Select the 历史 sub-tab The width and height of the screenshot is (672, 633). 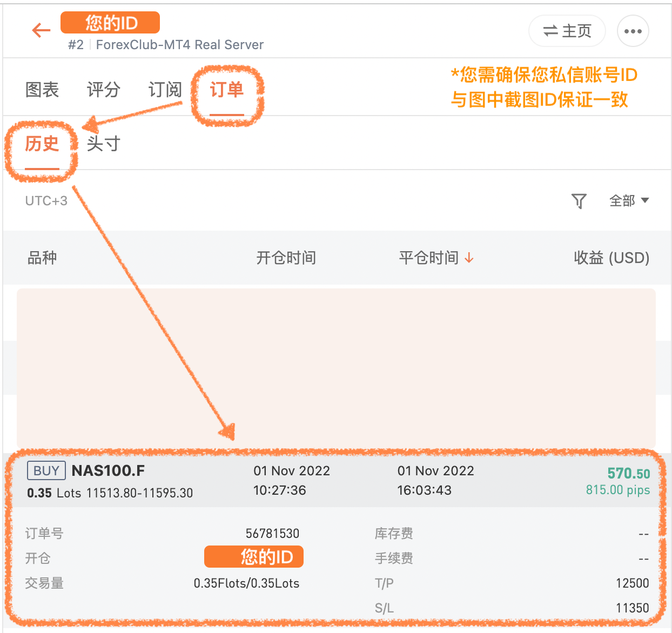click(x=42, y=144)
